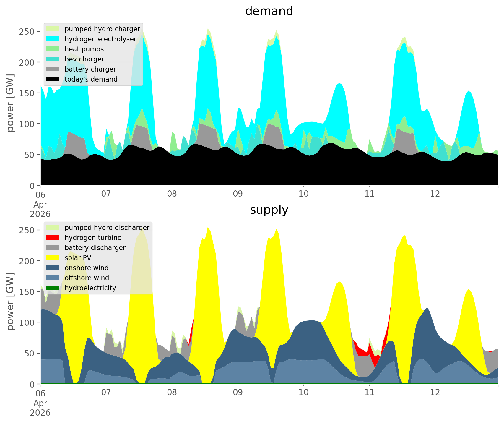Click the solar PV yellow legend swatch

(x=53, y=258)
